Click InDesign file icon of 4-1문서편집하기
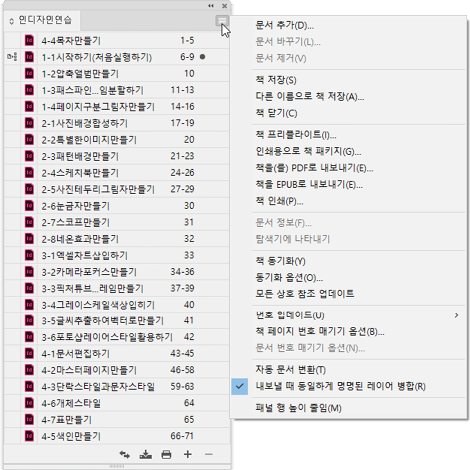Viewport: 470px width, 470px height. [x=29, y=353]
